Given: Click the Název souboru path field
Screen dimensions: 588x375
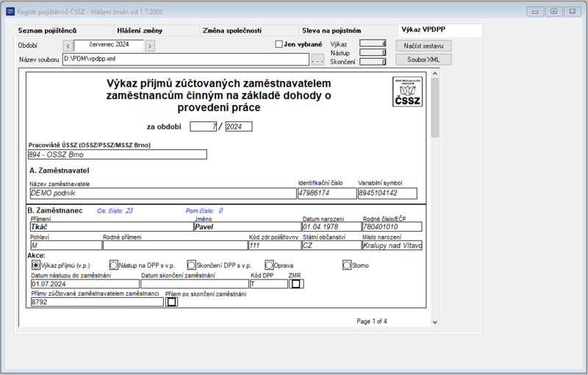Looking at the screenshot, I should pos(186,60).
